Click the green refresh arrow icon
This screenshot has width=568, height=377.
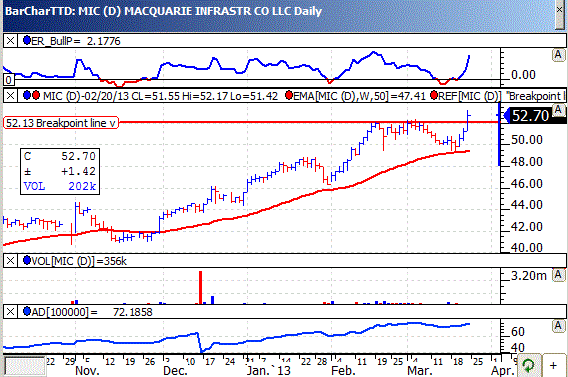coord(529,365)
